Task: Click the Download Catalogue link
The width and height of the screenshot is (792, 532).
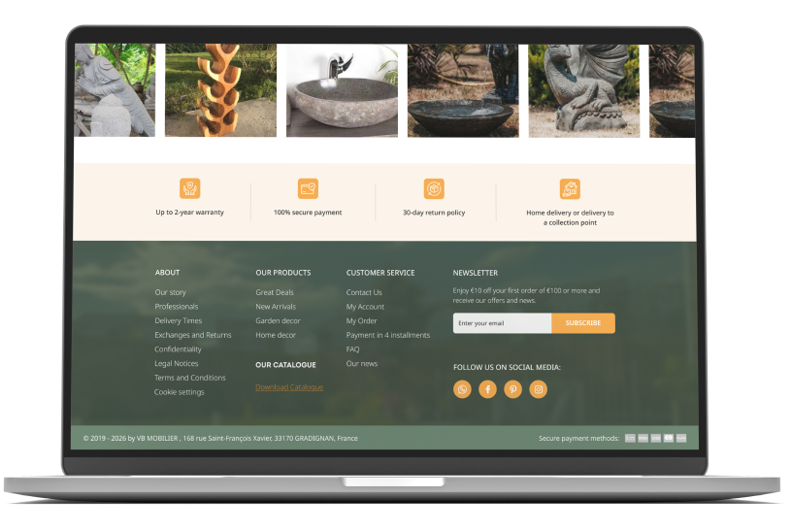Action: [289, 387]
